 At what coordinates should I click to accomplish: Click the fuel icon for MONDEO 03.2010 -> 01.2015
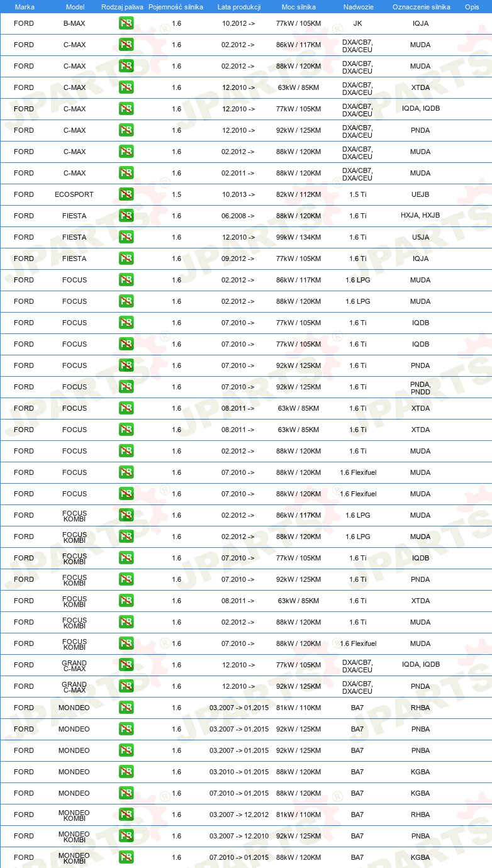[x=126, y=772]
